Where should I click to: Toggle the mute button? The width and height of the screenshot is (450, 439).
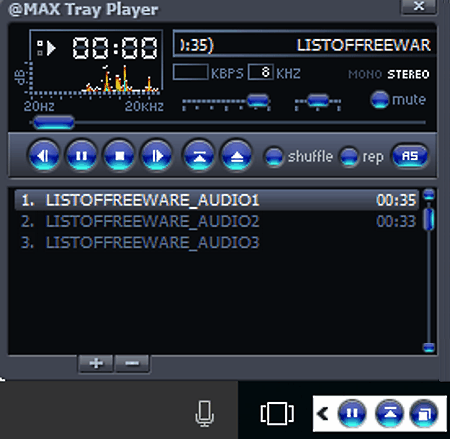pos(380,100)
